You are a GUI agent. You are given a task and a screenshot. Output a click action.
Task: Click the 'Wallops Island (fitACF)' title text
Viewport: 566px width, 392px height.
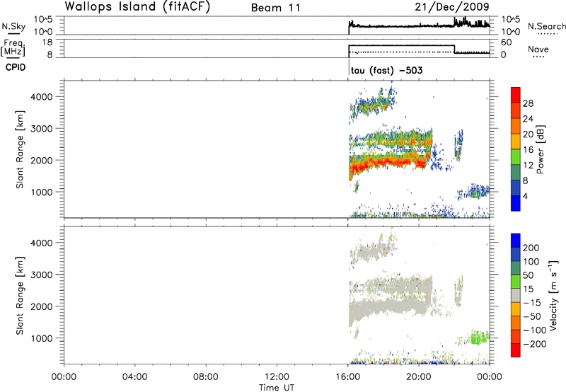137,6
